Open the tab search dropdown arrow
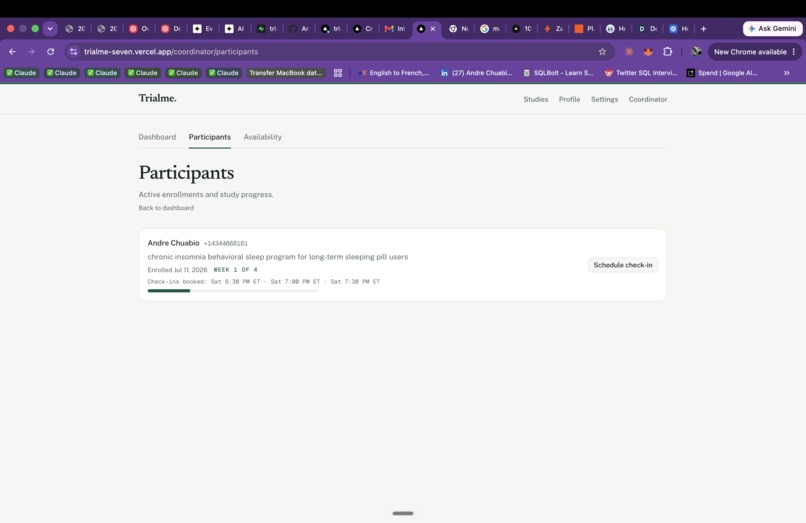 click(x=50, y=29)
